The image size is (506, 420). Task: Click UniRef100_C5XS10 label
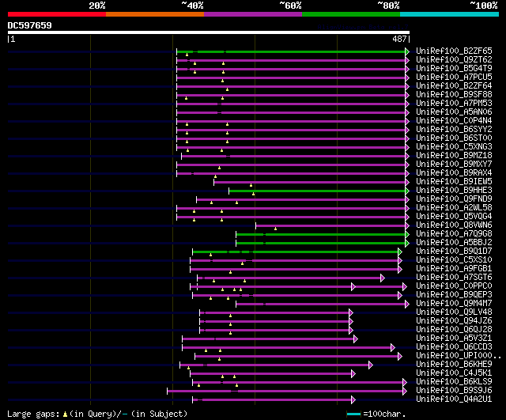click(454, 260)
